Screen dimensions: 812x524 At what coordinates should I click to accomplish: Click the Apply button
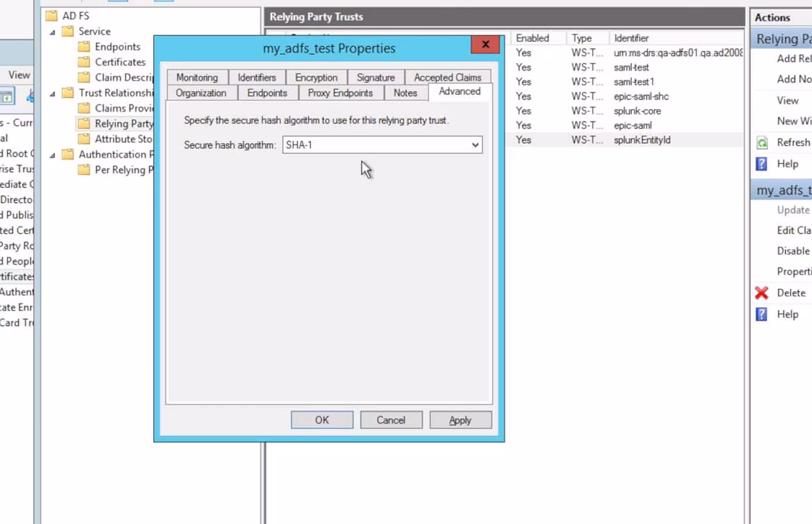(x=460, y=420)
